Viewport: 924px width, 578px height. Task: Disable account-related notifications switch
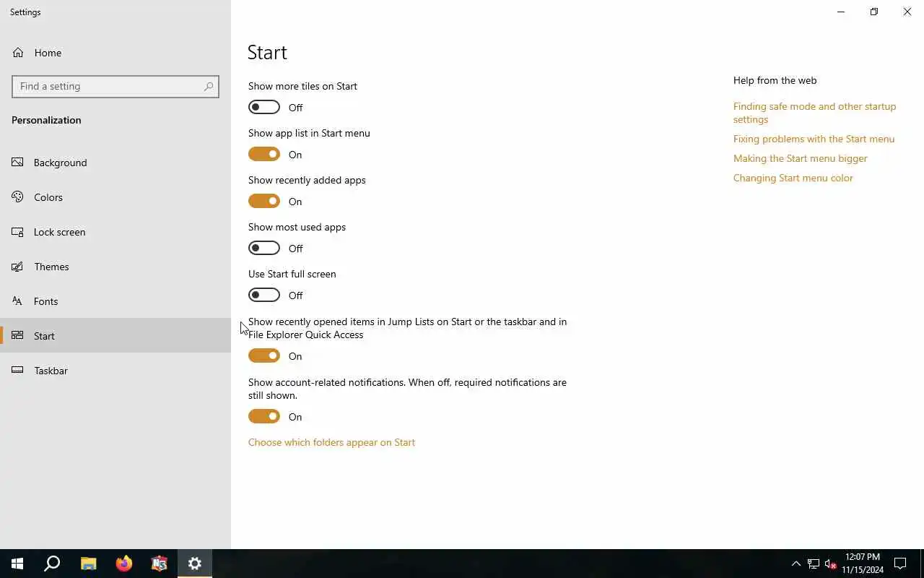click(264, 417)
